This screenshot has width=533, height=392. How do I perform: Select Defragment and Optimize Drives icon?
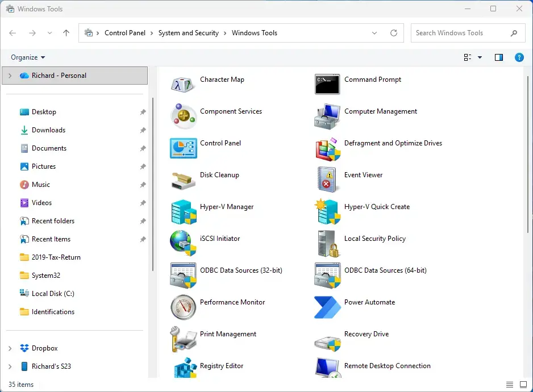328,149
